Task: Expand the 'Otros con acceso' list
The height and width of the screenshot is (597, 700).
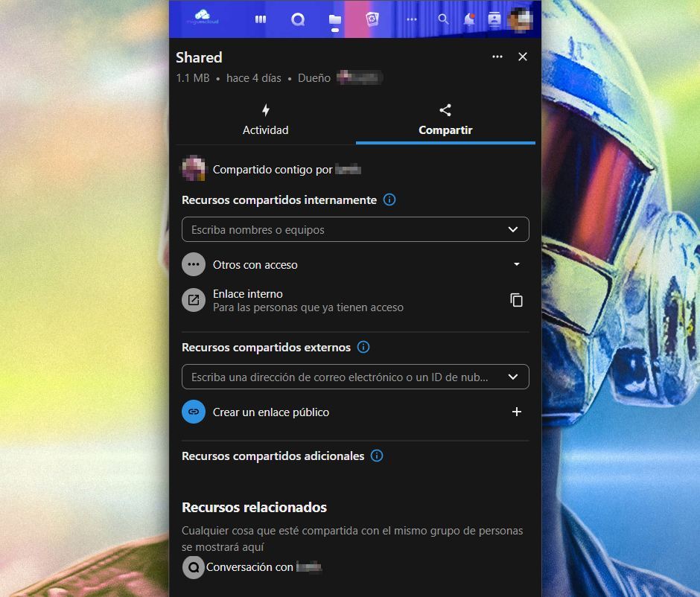Action: [517, 264]
